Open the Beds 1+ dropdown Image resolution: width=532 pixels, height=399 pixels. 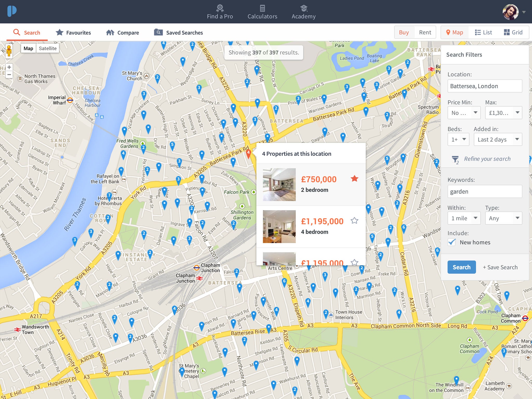(458, 139)
